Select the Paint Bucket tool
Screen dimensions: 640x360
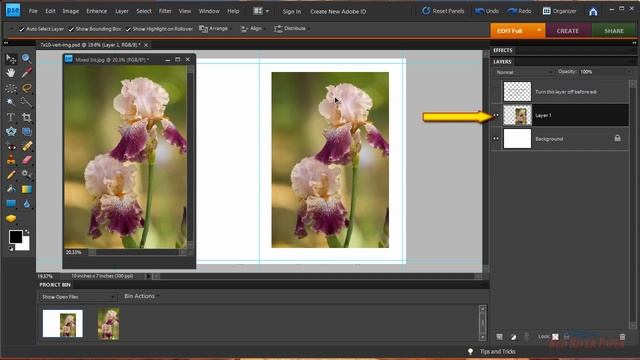coord(11,189)
